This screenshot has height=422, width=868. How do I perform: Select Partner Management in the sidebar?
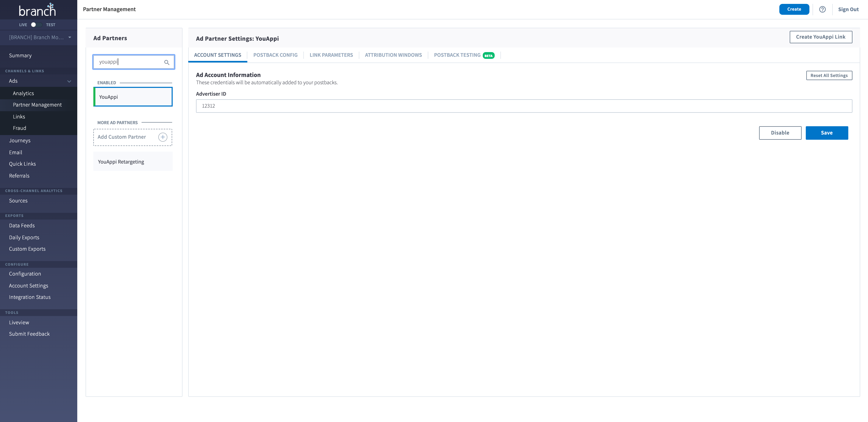37,105
